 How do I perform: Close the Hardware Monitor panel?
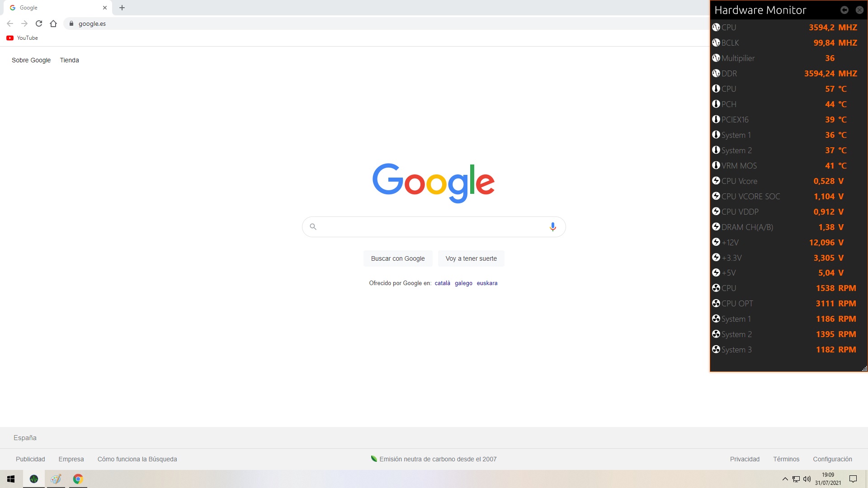(859, 10)
